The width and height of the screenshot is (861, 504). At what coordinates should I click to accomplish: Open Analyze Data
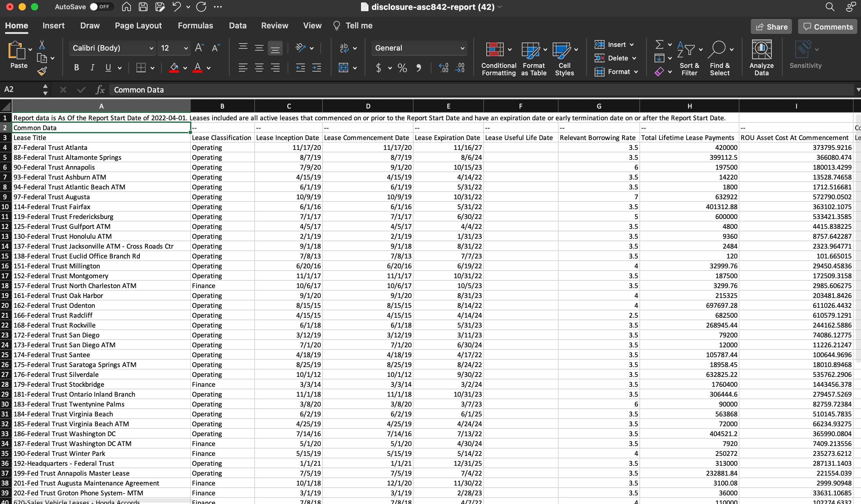coord(762,57)
